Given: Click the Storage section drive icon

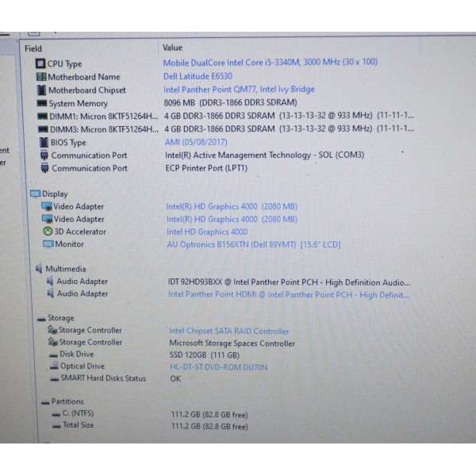Looking at the screenshot, I should (41, 319).
